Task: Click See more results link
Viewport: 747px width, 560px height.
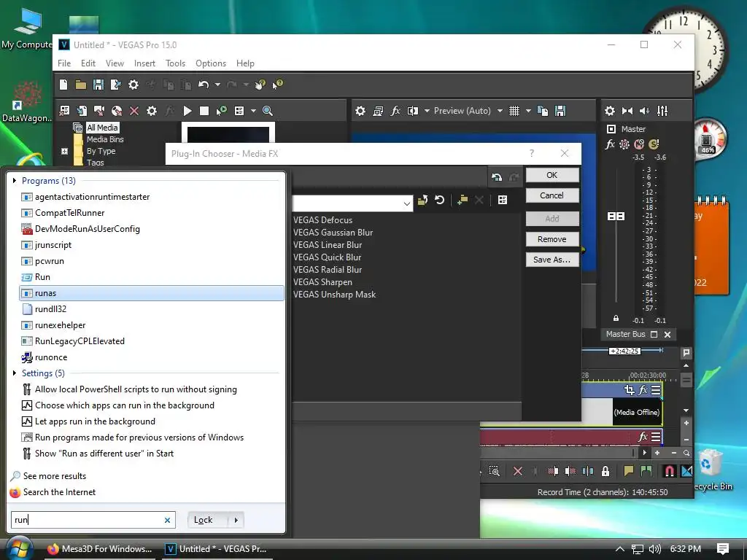Action: coord(55,476)
